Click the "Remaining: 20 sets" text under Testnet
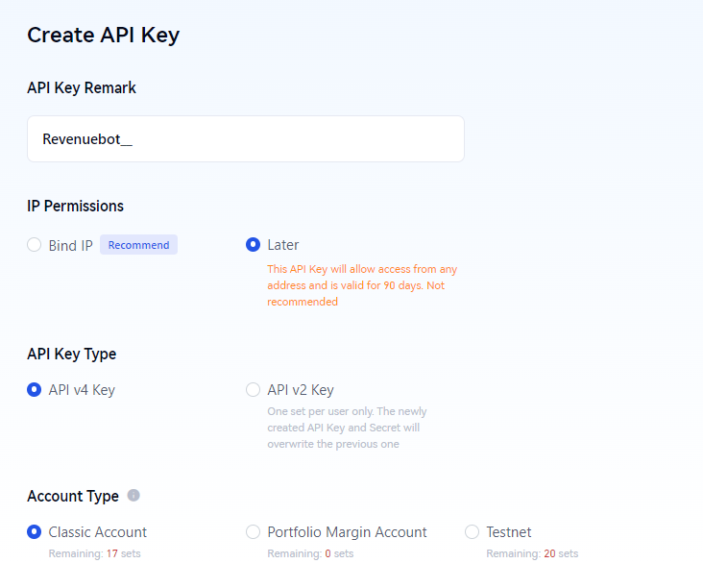The image size is (703, 588). coord(532,553)
